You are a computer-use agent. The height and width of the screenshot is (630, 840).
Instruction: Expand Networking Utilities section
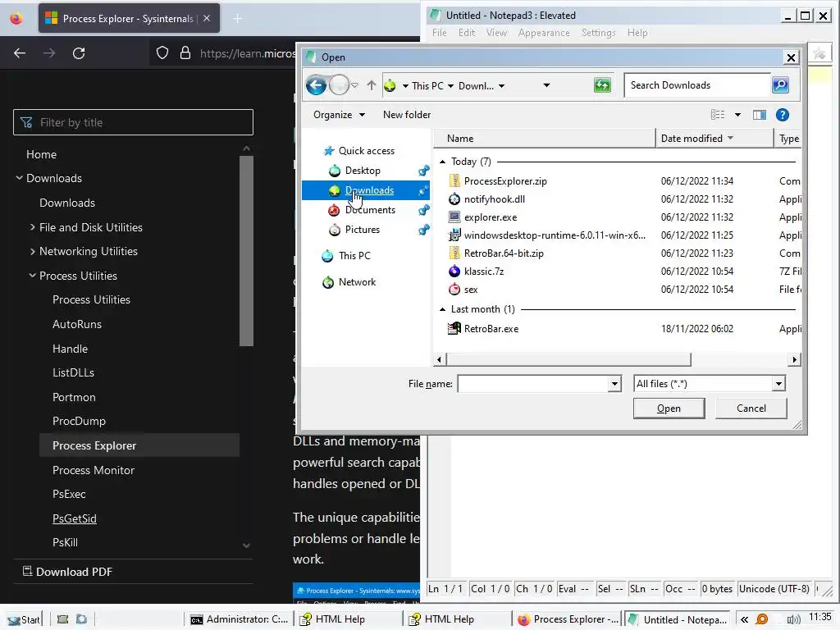[x=33, y=251]
